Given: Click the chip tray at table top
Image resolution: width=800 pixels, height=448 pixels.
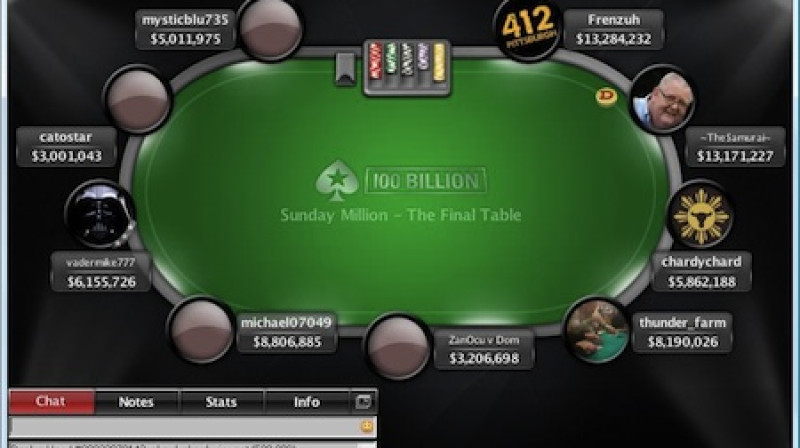Looking at the screenshot, I should coord(407,68).
